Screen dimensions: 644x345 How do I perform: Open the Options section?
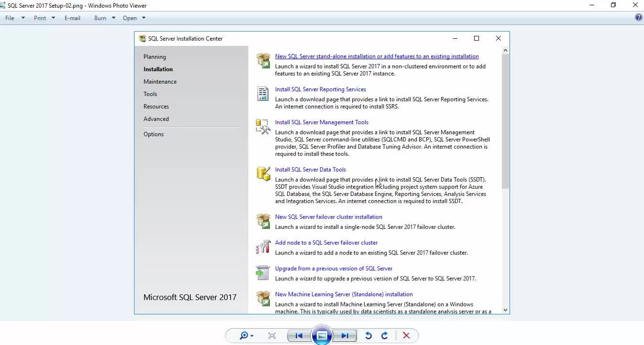coord(154,134)
